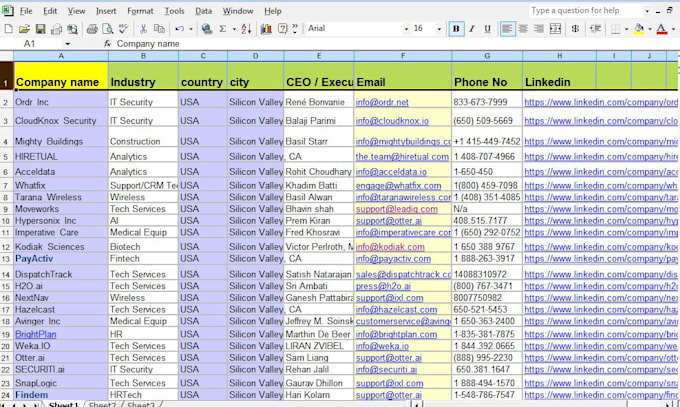Open the info@kodiak.com email link

click(390, 247)
